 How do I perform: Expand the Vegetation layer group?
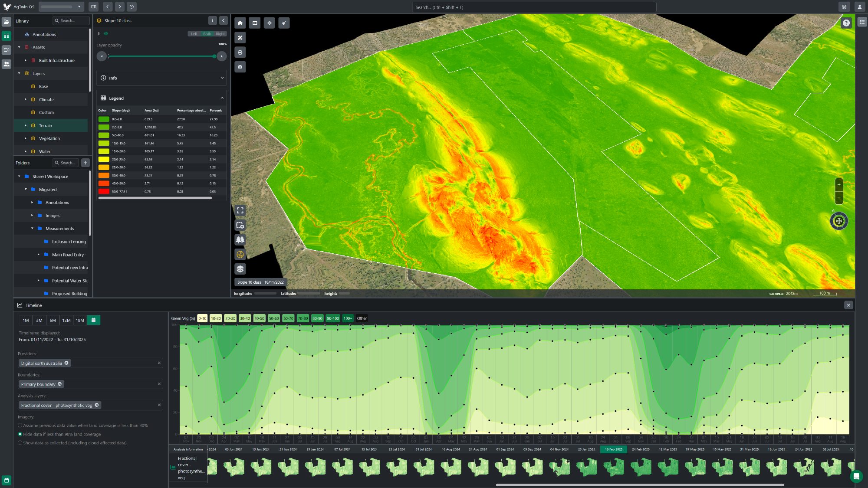[x=26, y=138]
